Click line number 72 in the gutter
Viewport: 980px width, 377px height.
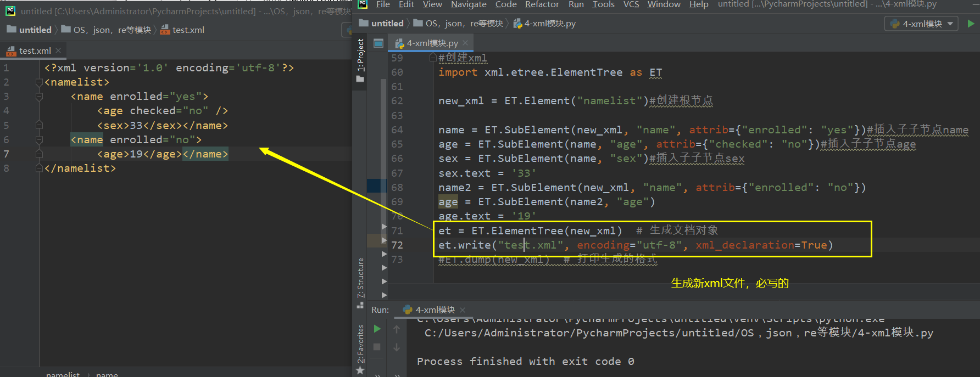397,245
